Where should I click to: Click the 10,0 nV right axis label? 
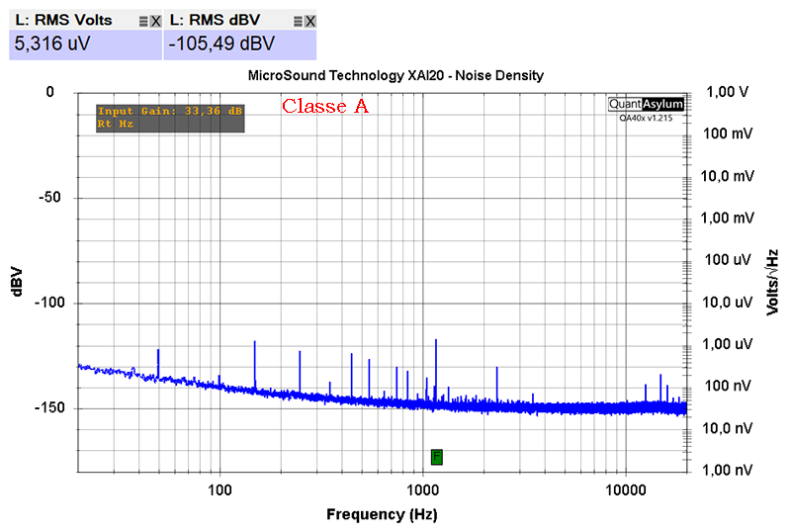click(728, 428)
